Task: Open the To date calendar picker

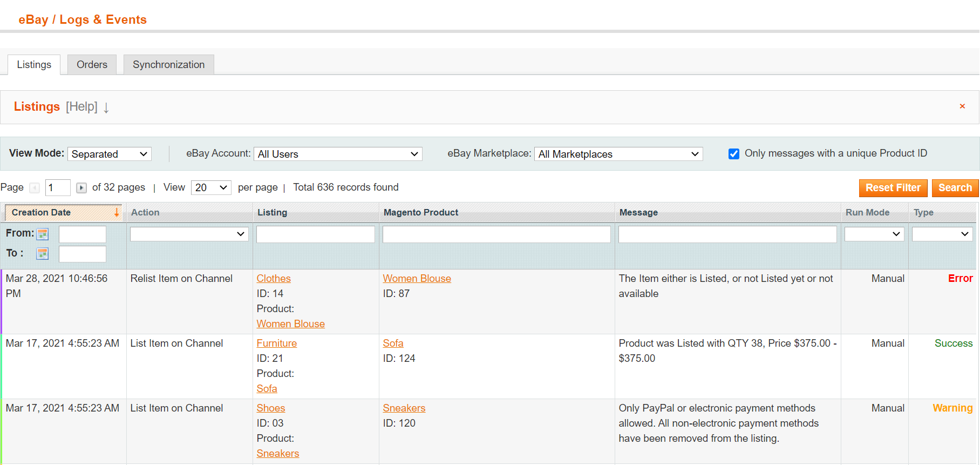Action: point(43,253)
